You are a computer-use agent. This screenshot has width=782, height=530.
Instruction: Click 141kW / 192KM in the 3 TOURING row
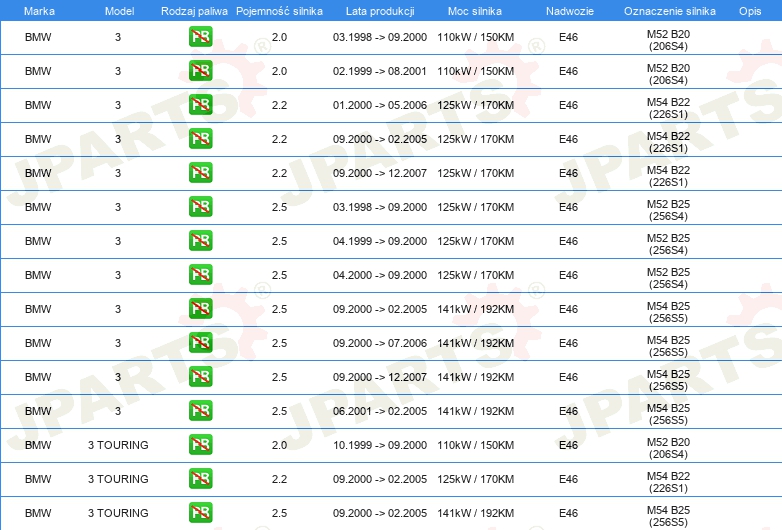476,513
